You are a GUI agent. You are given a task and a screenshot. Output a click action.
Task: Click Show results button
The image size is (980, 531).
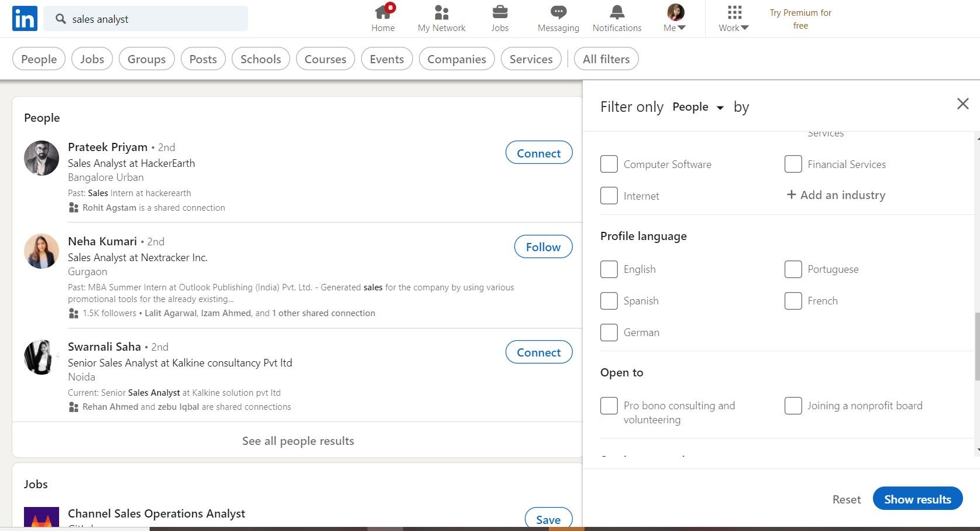click(917, 498)
